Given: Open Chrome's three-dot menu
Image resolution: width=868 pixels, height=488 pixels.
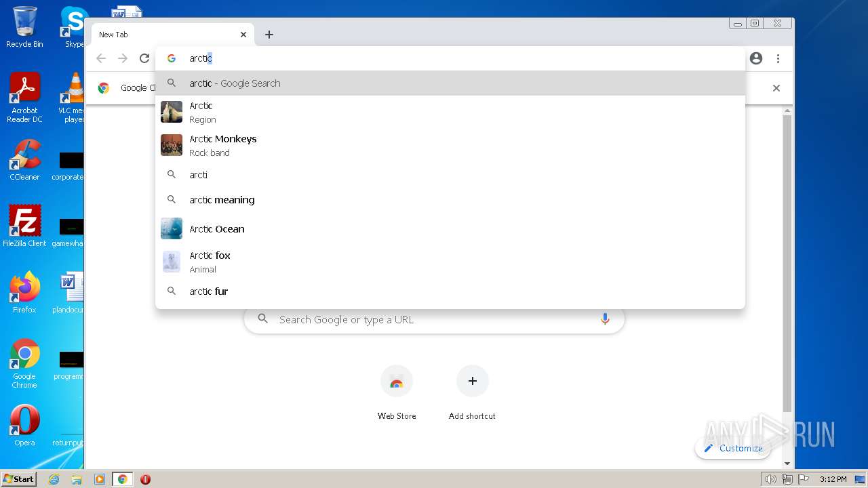Looking at the screenshot, I should tap(778, 58).
